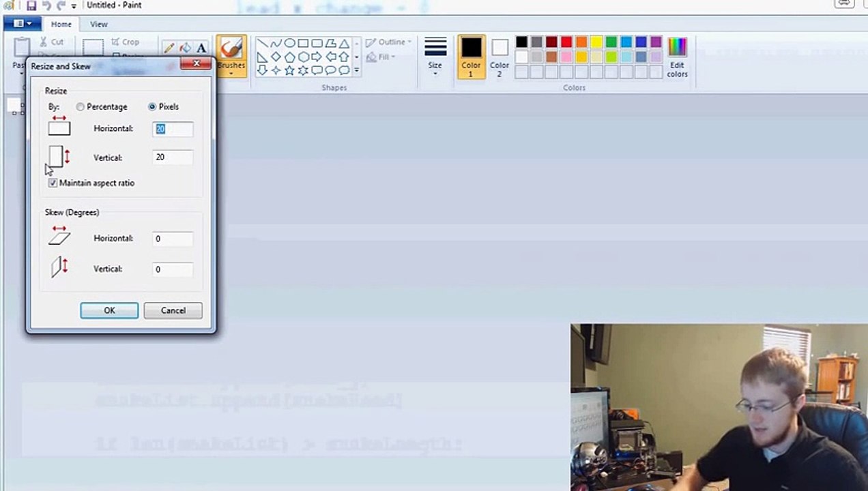Viewport: 868px width, 491px height.
Task: Show previous row of Shapes gallery
Action: point(356,44)
